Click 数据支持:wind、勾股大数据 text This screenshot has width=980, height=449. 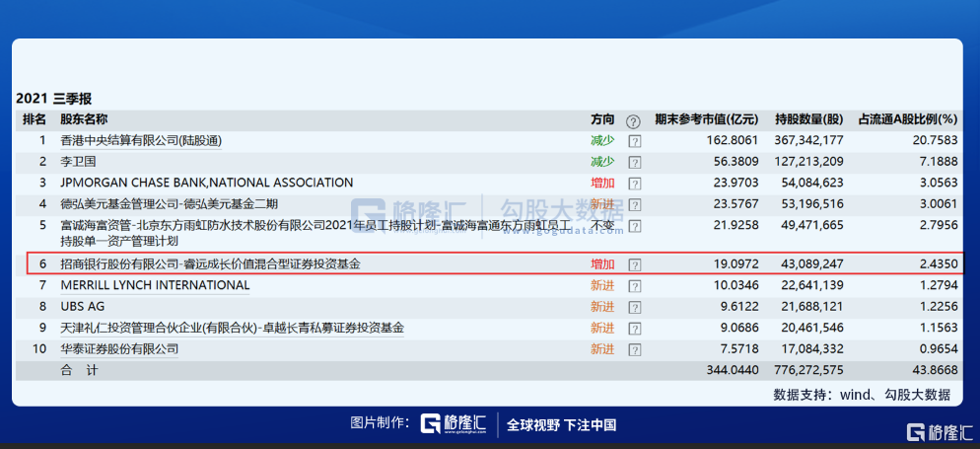click(862, 395)
